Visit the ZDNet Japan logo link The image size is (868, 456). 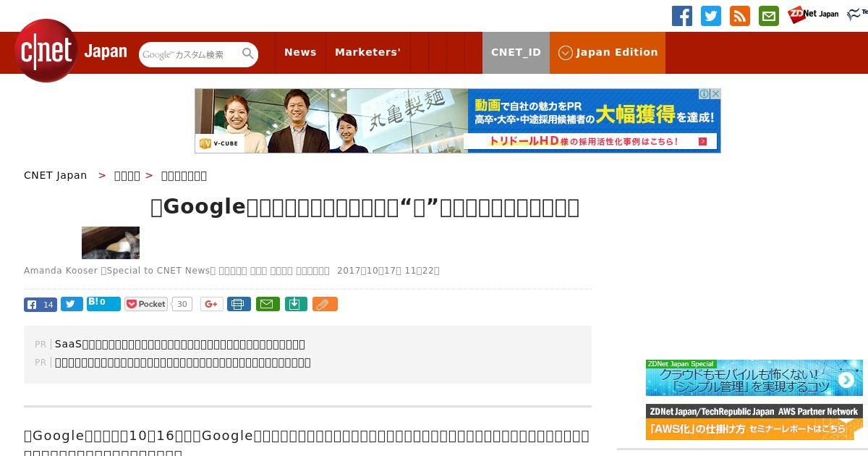point(813,14)
